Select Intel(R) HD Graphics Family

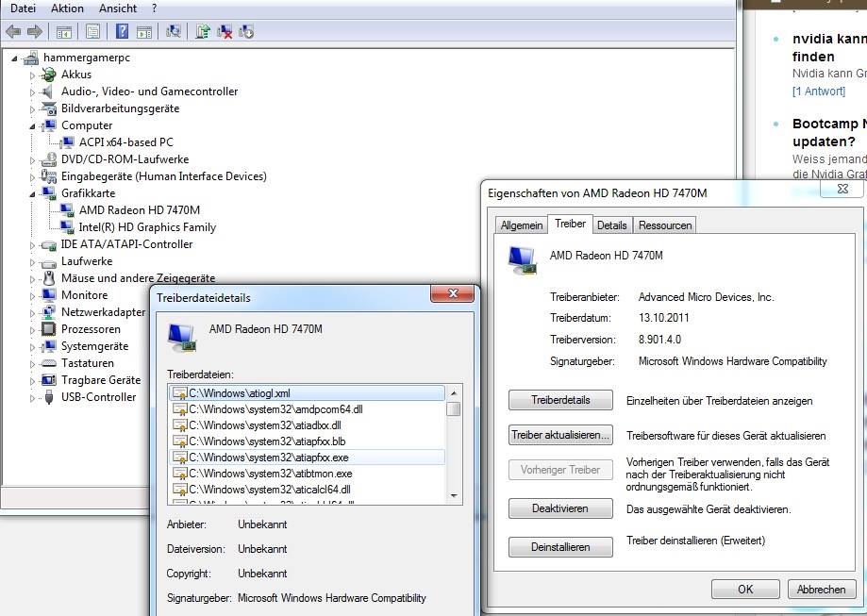pos(147,227)
